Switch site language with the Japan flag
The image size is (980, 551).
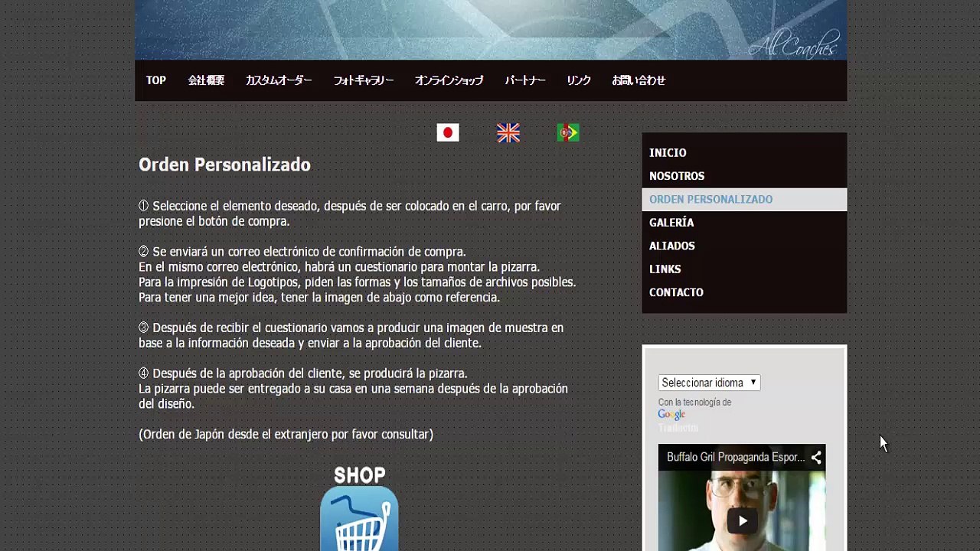[x=448, y=132]
